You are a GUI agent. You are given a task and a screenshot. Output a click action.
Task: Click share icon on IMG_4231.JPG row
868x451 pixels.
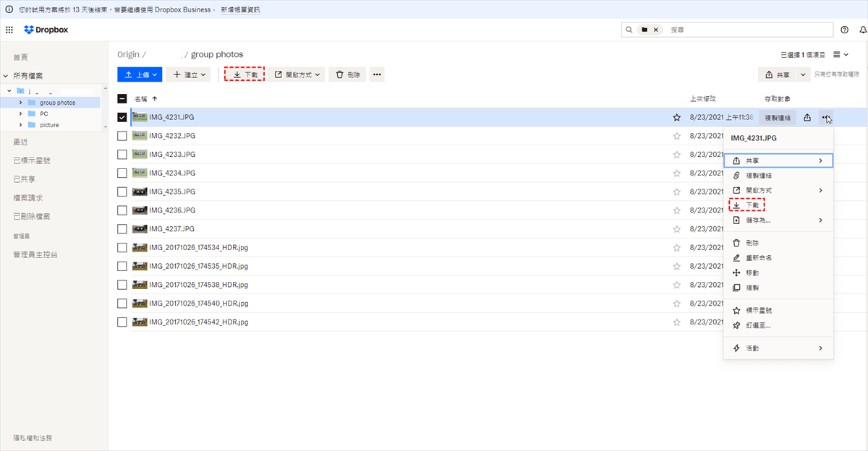click(x=807, y=117)
